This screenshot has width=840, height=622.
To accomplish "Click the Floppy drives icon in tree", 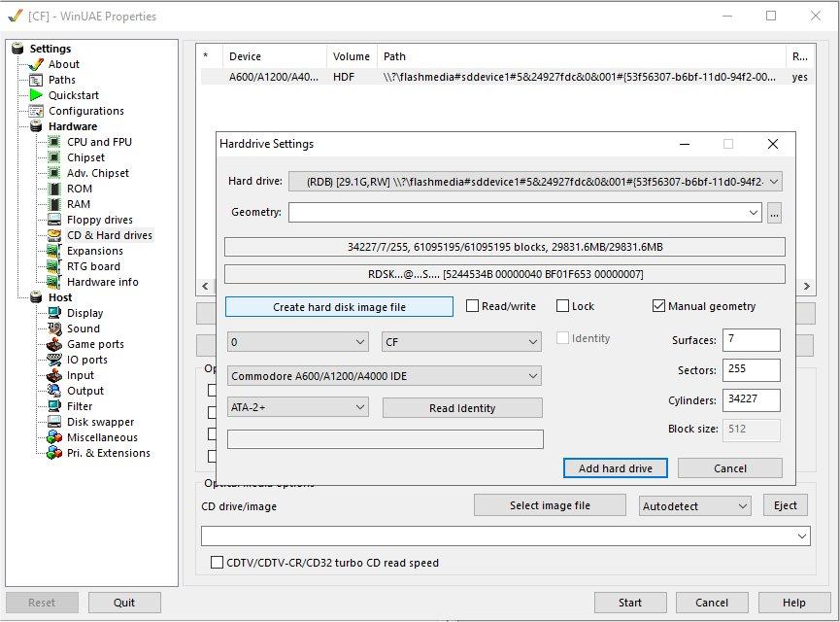I will tap(54, 220).
